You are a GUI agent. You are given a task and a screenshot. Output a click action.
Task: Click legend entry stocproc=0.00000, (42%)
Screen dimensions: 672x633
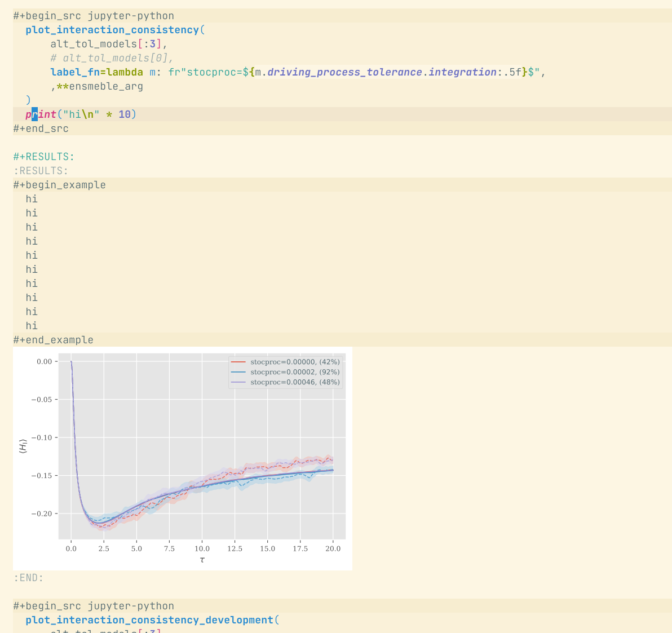pyautogui.click(x=295, y=362)
